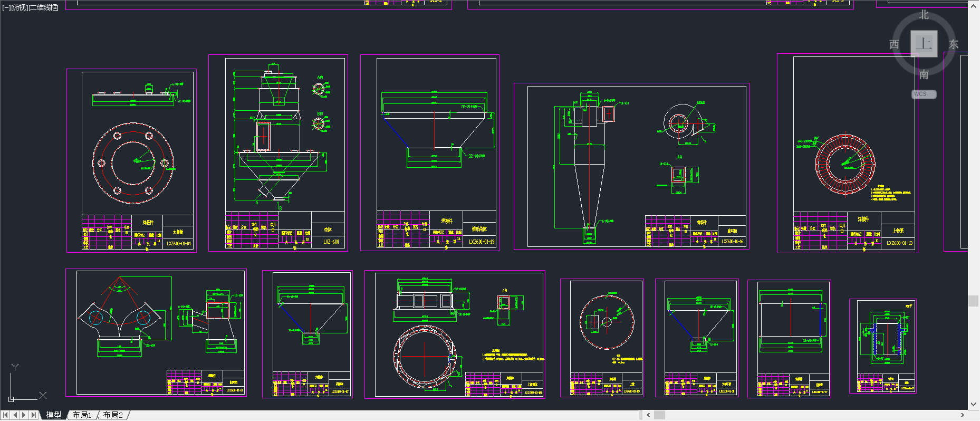Click 东 east on the ViewCube compass

click(954, 44)
